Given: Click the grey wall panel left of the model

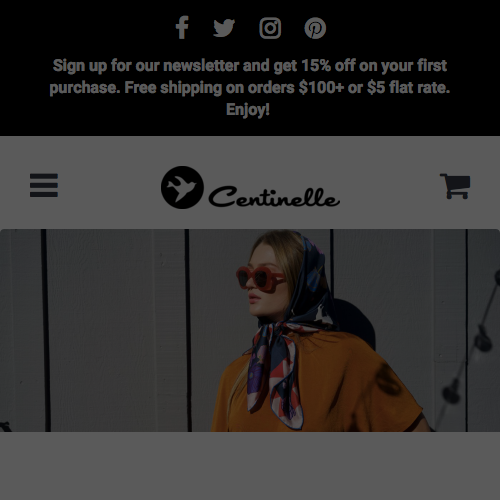Looking at the screenshot, I should pyautogui.click(x=115, y=330).
